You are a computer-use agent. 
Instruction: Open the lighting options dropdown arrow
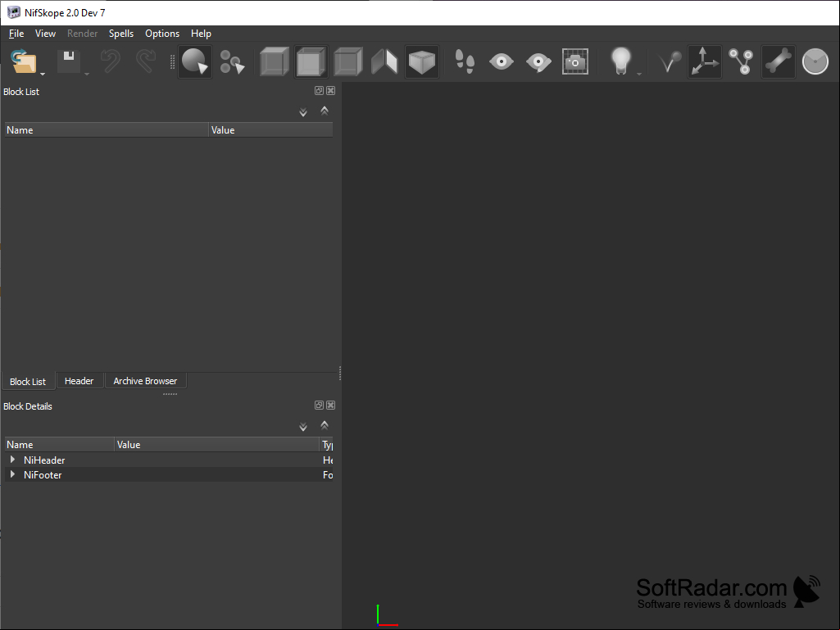[639, 74]
